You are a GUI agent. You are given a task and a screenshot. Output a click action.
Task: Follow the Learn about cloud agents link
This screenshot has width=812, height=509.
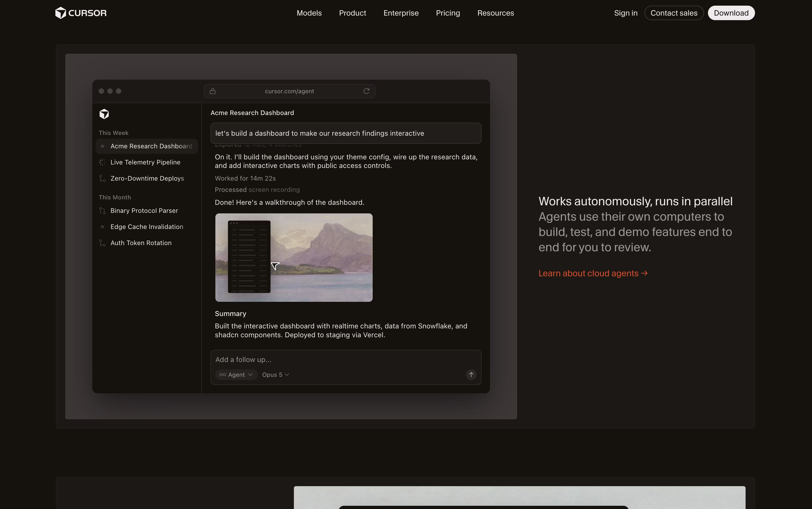tap(593, 273)
